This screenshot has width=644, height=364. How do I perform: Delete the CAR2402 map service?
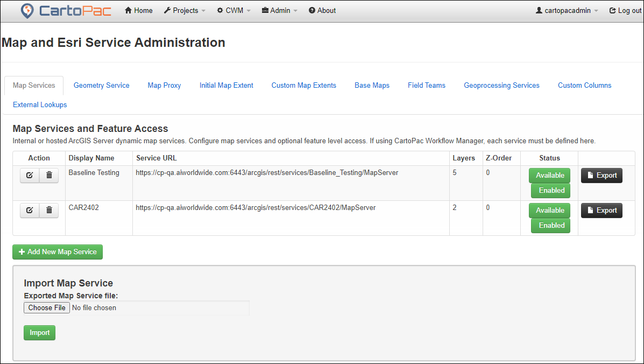tap(49, 211)
